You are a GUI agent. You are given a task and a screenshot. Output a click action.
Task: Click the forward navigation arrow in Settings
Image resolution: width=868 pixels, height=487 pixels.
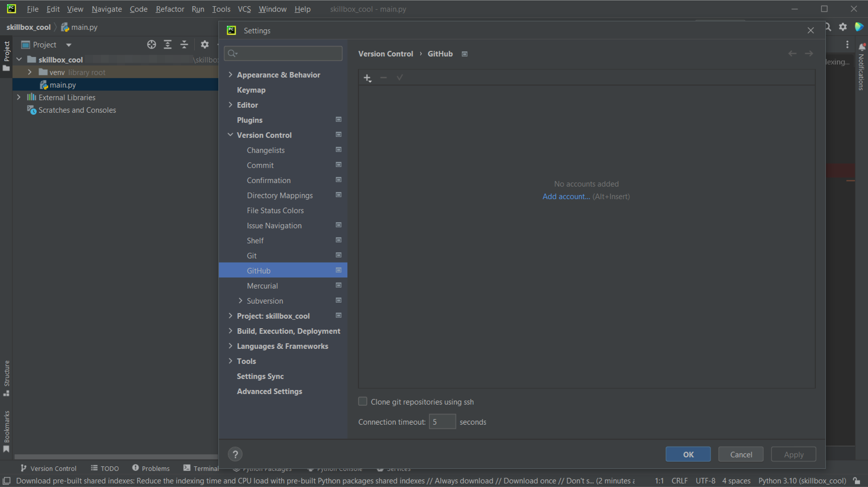(x=809, y=54)
